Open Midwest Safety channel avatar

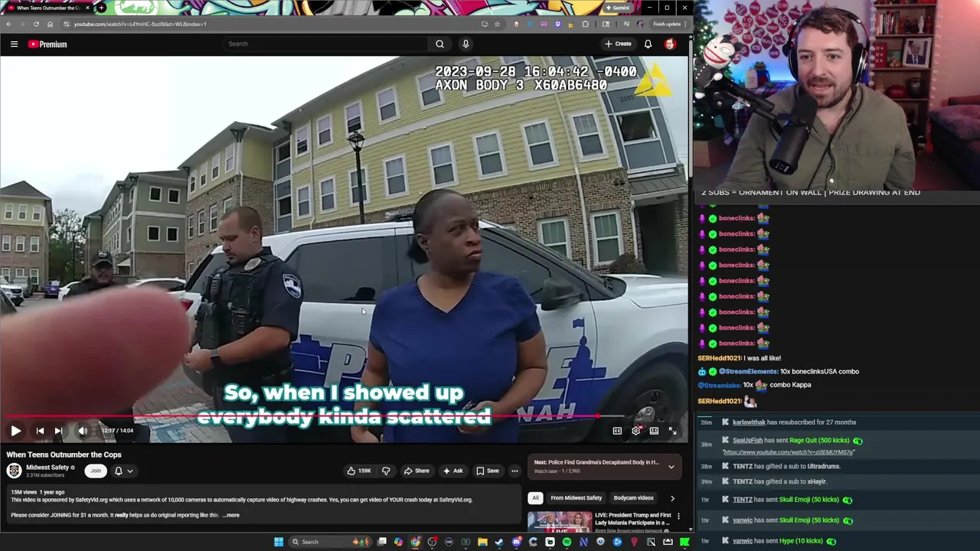point(14,471)
